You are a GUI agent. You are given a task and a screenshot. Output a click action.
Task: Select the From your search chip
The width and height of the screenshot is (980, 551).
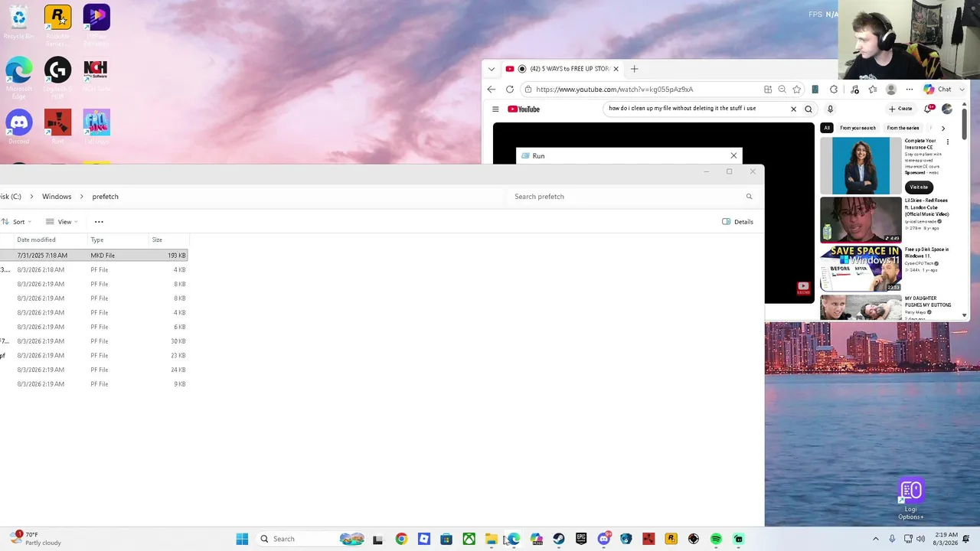coord(857,128)
